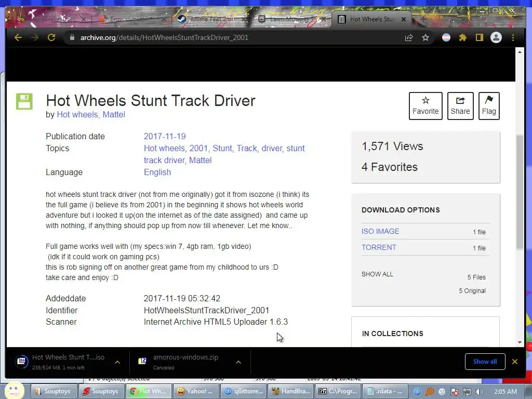Download the ISO IMAGE file
This screenshot has height=399, width=532.
click(380, 231)
